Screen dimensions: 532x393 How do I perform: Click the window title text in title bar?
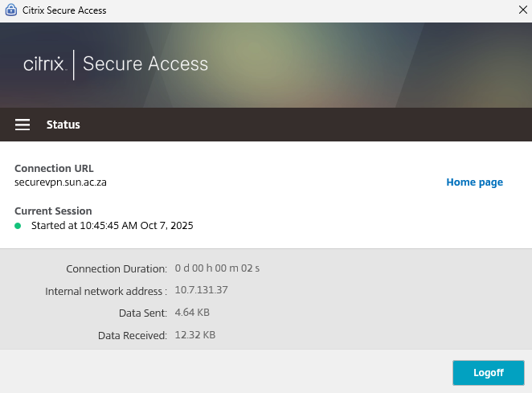(64, 10)
